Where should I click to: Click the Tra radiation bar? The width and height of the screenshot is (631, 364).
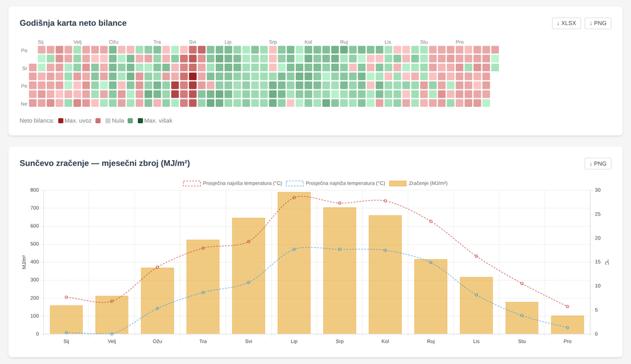coord(203,286)
